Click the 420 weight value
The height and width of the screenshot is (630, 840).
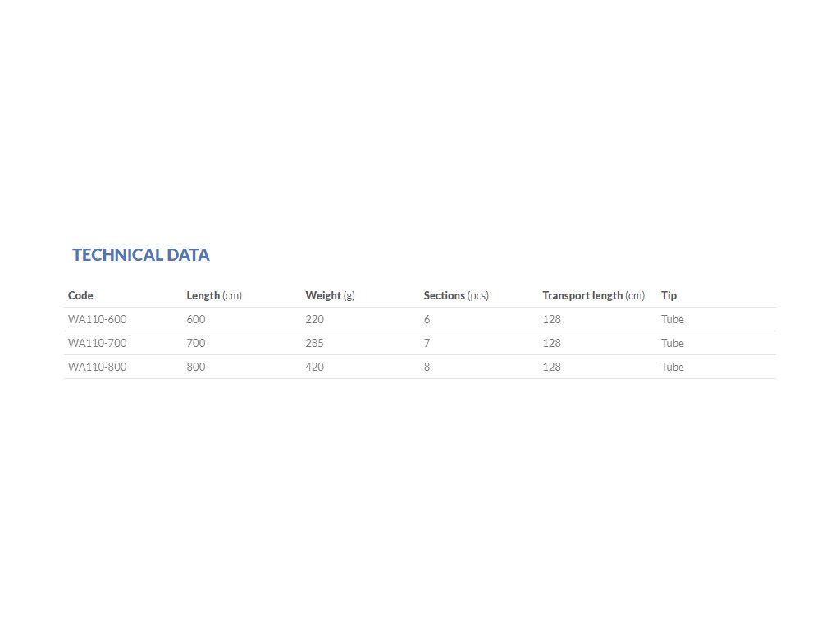pyautogui.click(x=314, y=367)
